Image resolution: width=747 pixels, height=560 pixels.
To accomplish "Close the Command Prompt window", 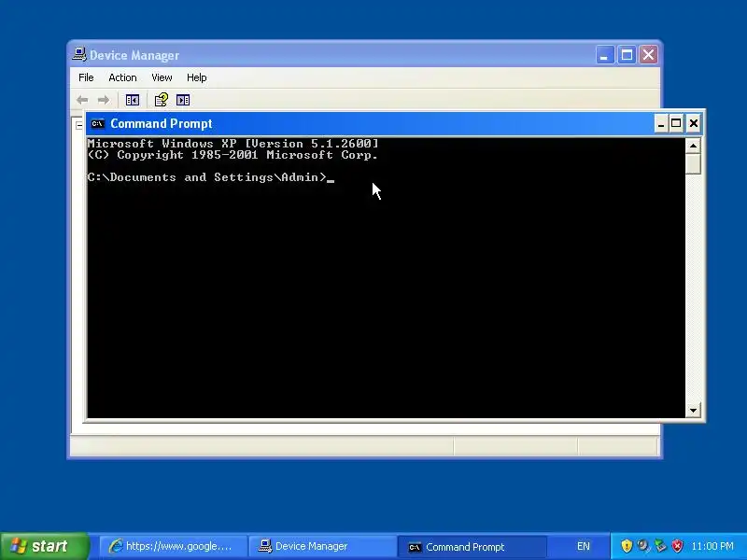I will 693,124.
